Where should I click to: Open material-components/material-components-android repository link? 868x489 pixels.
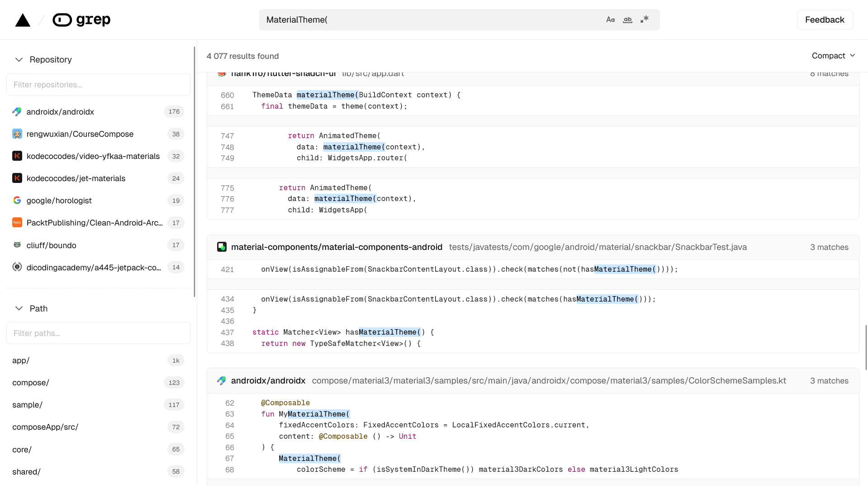click(x=337, y=247)
